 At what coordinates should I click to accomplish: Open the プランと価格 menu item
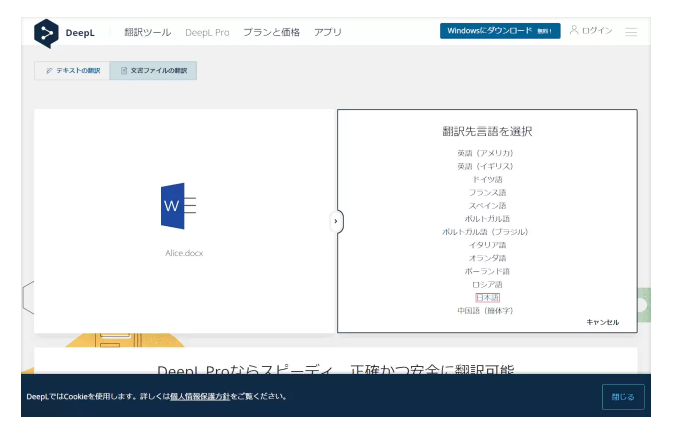click(271, 32)
